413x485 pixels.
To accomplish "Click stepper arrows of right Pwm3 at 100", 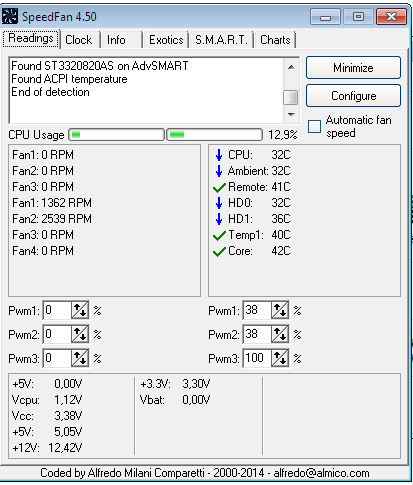I will pyautogui.click(x=280, y=358).
